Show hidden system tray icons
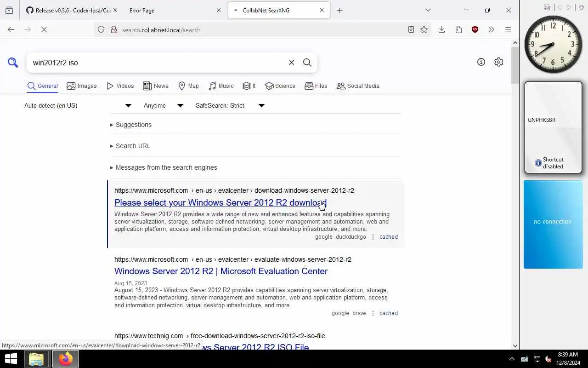The width and height of the screenshot is (588, 368). pyautogui.click(x=512, y=359)
